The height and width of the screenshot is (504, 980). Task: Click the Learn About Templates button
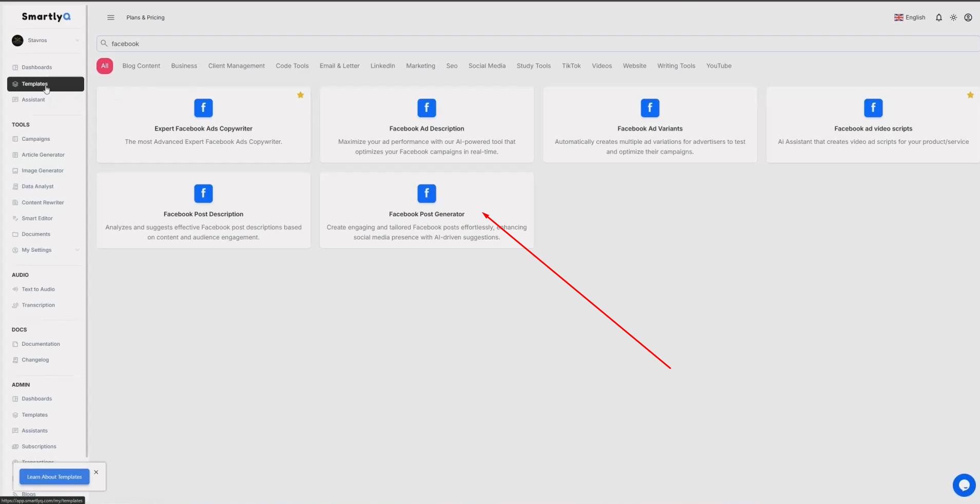click(54, 477)
